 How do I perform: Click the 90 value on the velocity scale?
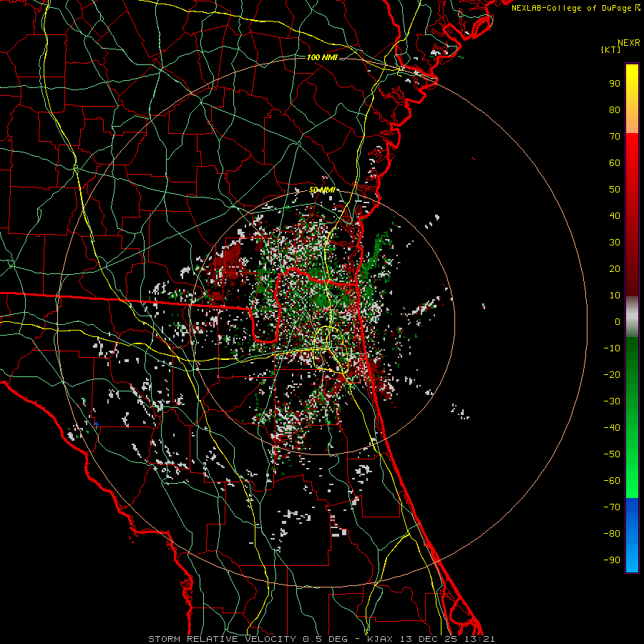[x=615, y=84]
